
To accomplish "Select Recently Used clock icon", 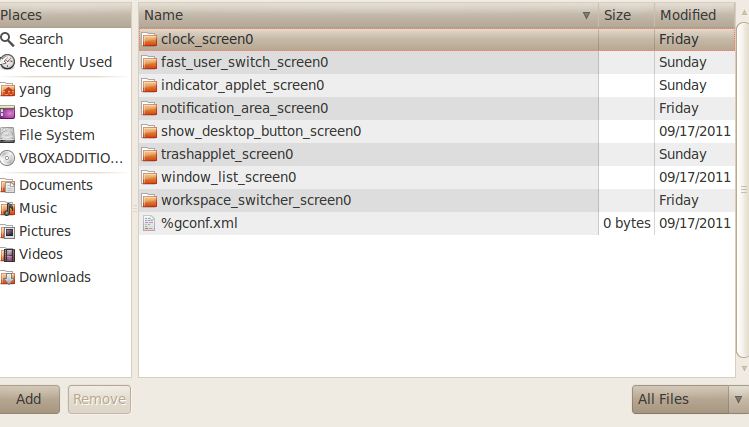I will click(x=8, y=62).
